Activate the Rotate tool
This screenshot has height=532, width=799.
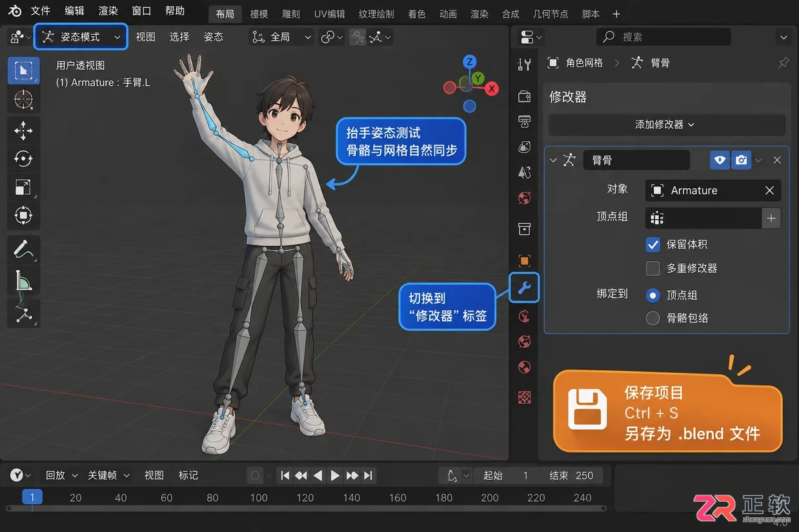click(x=23, y=159)
